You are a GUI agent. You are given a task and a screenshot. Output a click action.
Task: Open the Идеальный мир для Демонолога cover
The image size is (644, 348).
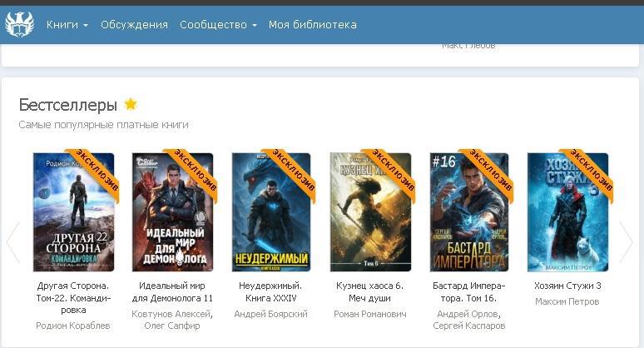pyautogui.click(x=172, y=212)
